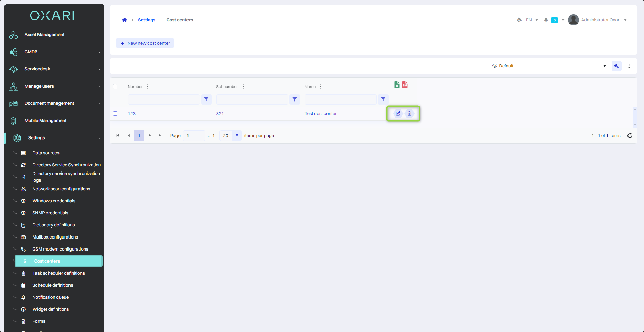The width and height of the screenshot is (644, 332).
Task: Click the Name column filter input field
Action: tap(340, 100)
